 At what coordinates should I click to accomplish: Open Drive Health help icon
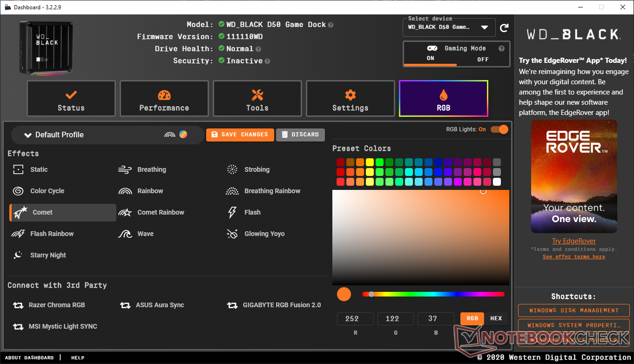[x=258, y=49]
